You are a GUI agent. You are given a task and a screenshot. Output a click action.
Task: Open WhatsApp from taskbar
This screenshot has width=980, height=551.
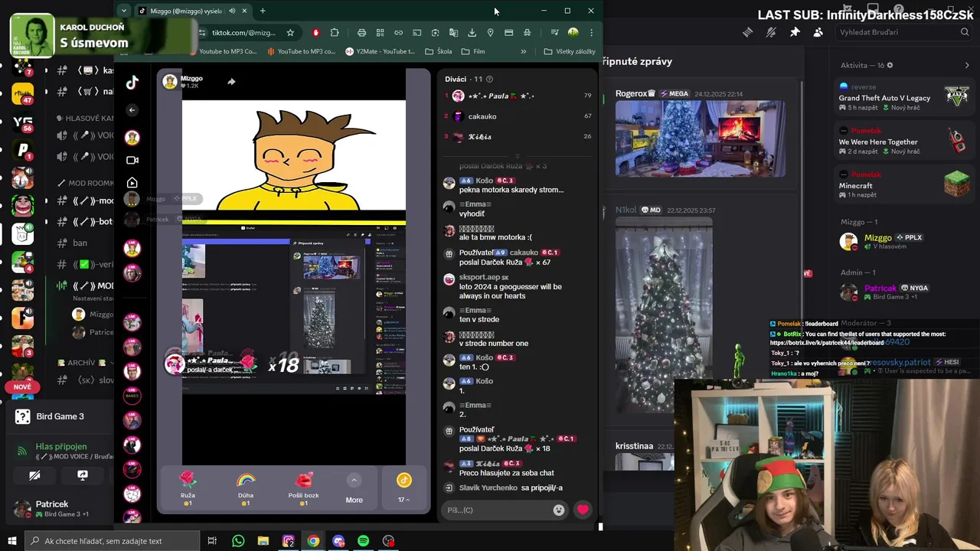[238, 541]
